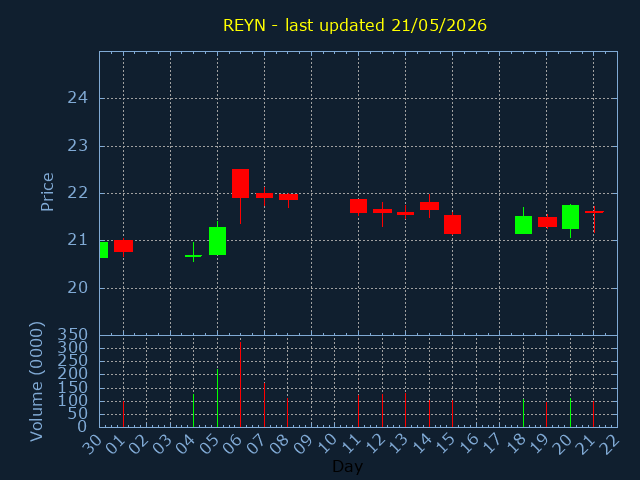
Task: Click price axis value 22
Action: pyautogui.click(x=78, y=193)
